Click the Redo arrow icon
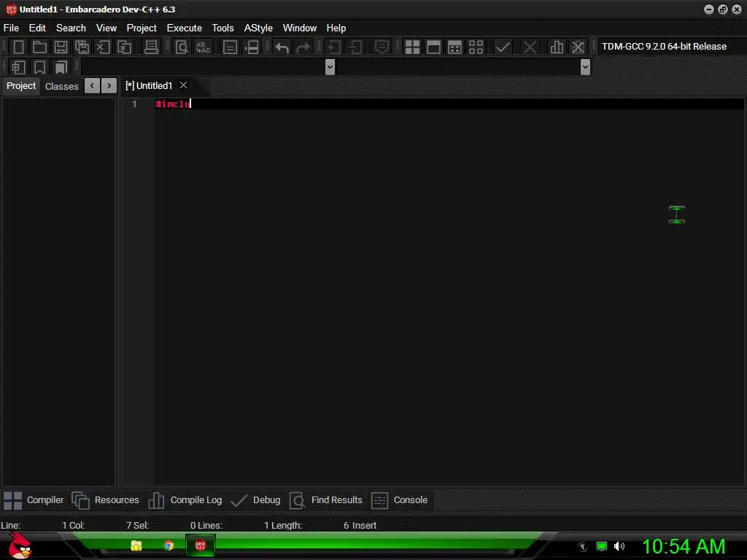The height and width of the screenshot is (560, 747). click(303, 47)
